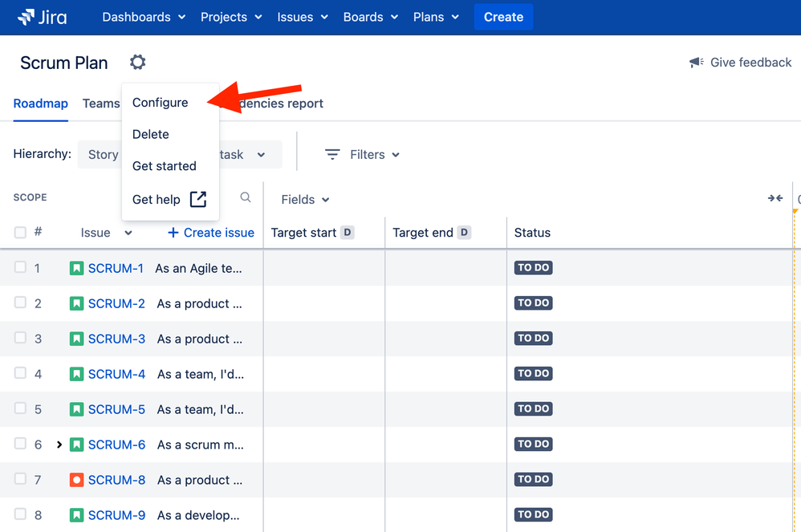Click the blue Create button
Viewport: 801px width, 532px height.
pos(504,17)
